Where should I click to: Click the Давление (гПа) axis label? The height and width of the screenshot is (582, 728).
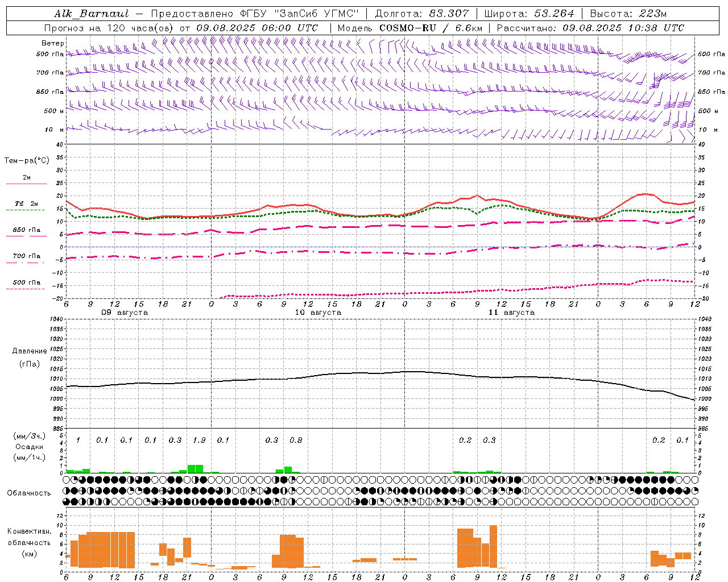[30, 357]
